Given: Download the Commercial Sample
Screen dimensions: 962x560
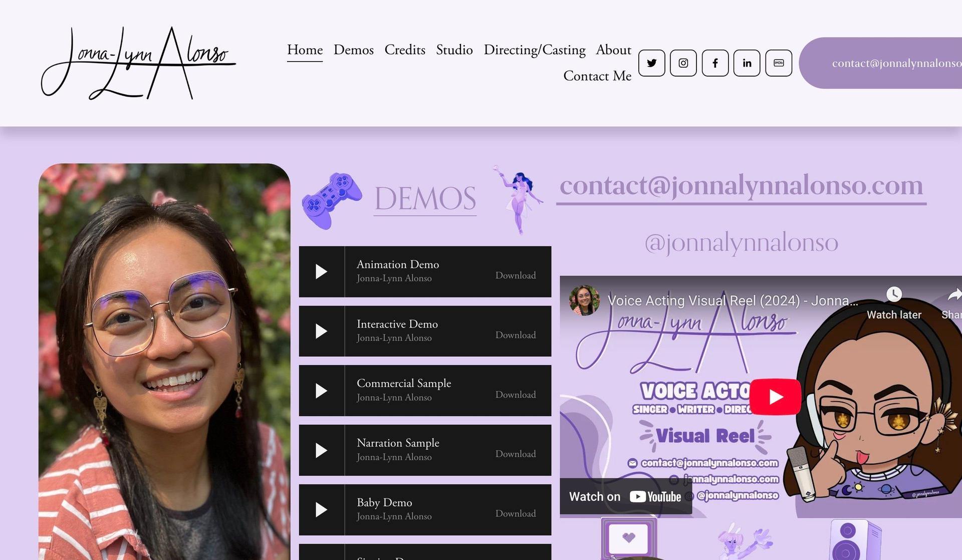Looking at the screenshot, I should click(x=516, y=395).
